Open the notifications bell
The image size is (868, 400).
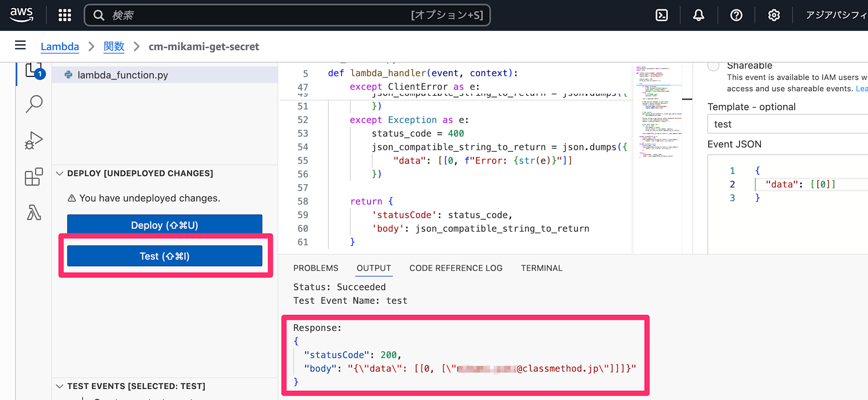(x=699, y=15)
